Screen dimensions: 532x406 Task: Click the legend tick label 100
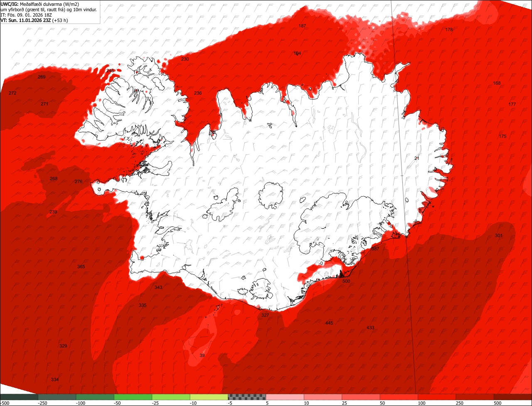422,403
